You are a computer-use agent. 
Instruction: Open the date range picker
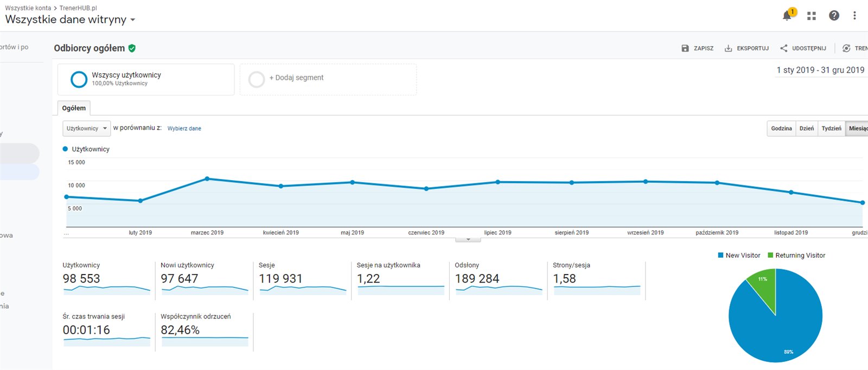(x=820, y=70)
